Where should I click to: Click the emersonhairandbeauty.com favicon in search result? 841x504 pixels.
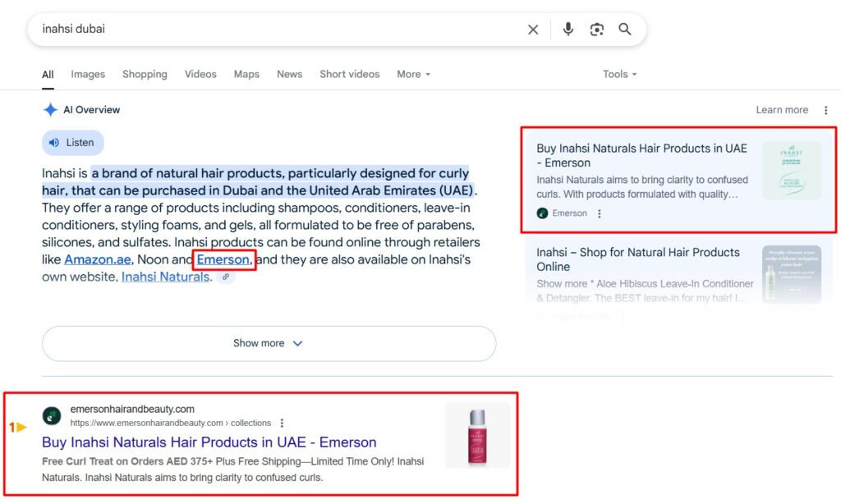click(52, 416)
